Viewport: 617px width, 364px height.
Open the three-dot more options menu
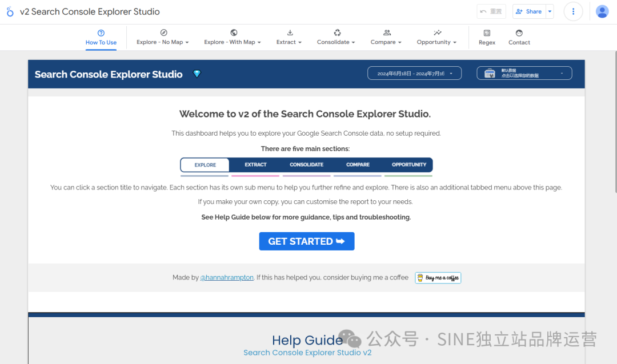click(573, 11)
